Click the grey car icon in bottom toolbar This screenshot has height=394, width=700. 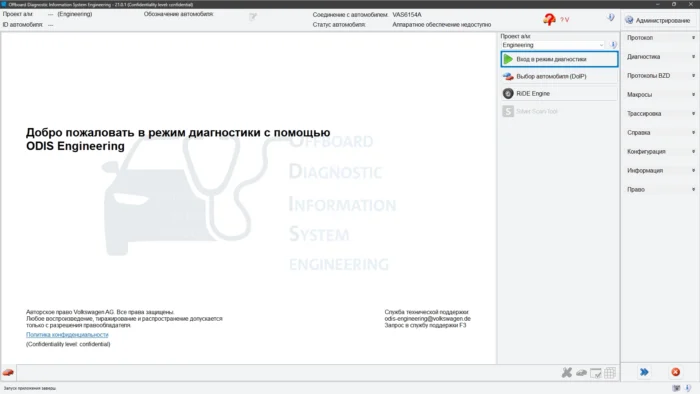581,373
